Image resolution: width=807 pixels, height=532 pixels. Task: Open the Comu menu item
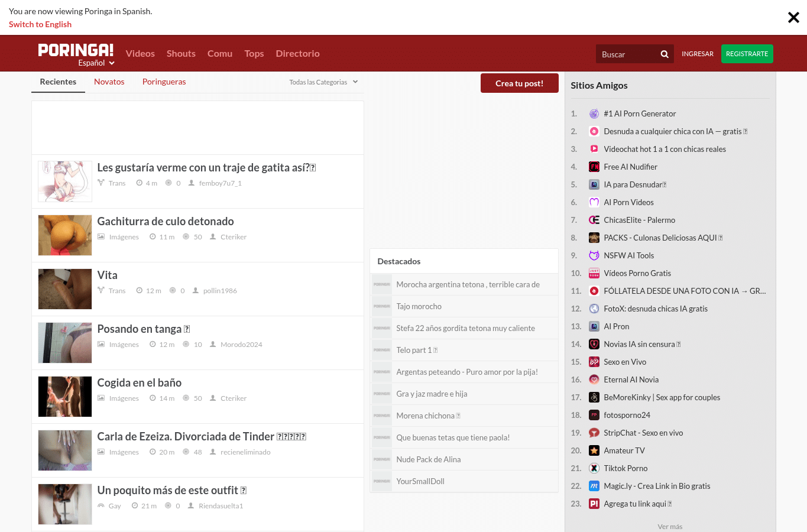220,53
